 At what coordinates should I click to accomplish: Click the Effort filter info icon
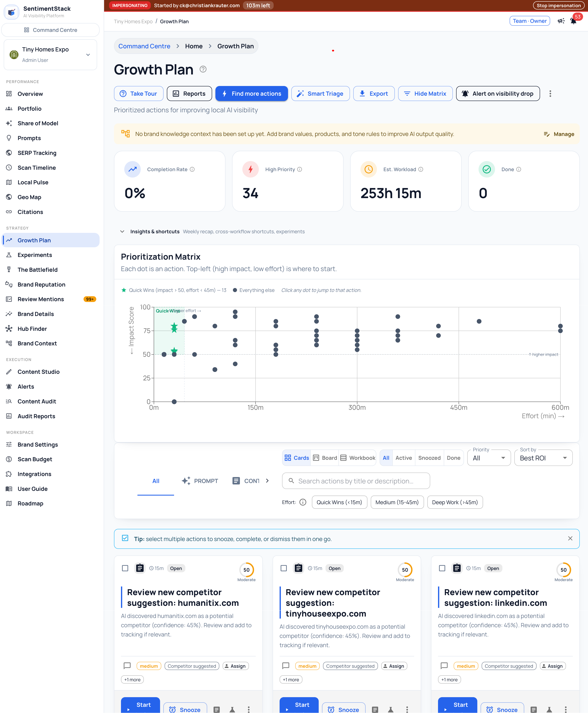pyautogui.click(x=303, y=502)
